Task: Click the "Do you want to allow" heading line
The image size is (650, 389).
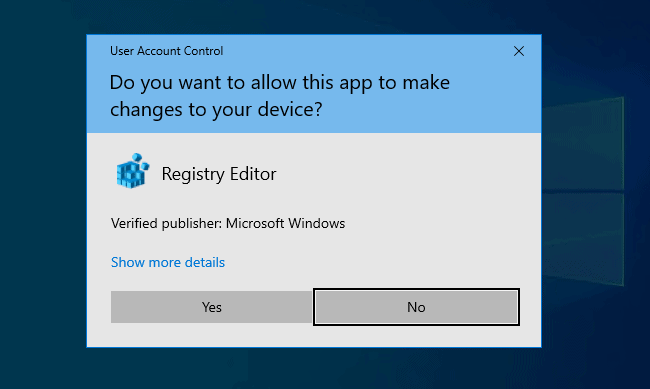Action: point(279,82)
